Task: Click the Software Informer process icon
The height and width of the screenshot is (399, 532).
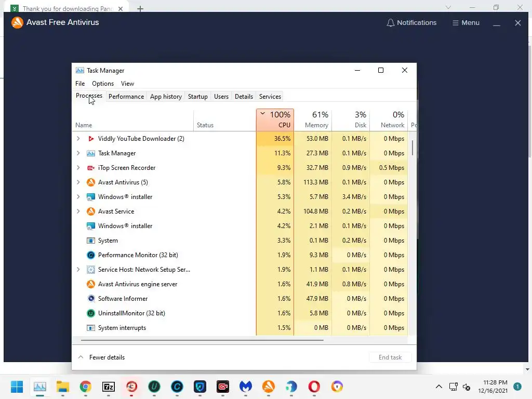Action: coord(90,299)
